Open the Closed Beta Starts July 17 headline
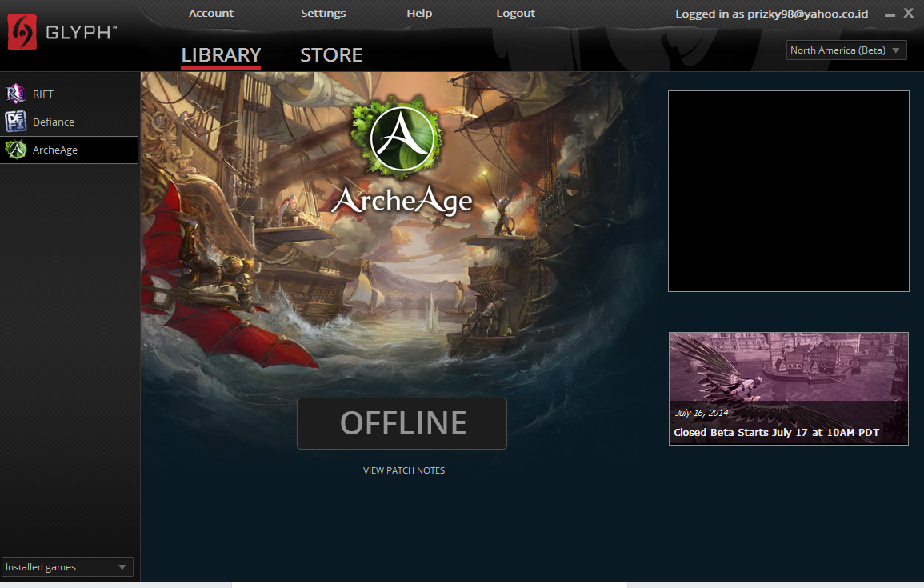 (776, 433)
